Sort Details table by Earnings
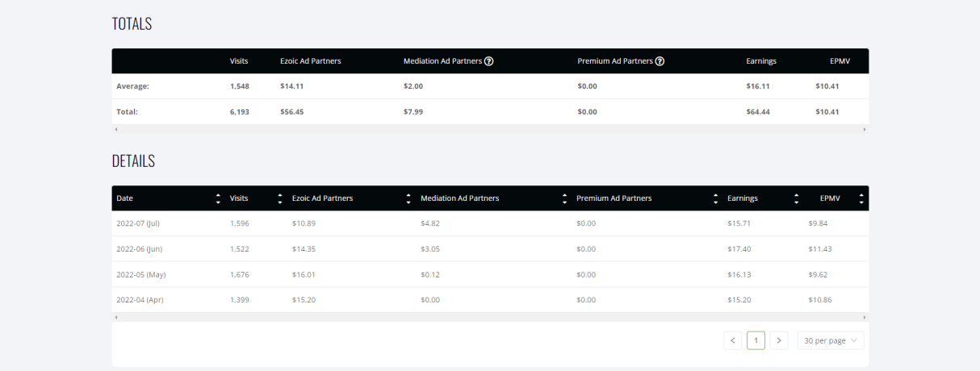This screenshot has width=980, height=371. [796, 198]
